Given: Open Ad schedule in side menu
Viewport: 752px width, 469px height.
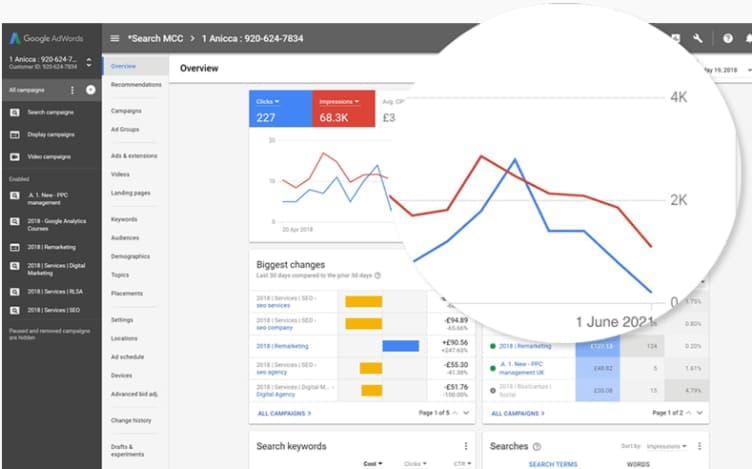Looking at the screenshot, I should [x=127, y=357].
